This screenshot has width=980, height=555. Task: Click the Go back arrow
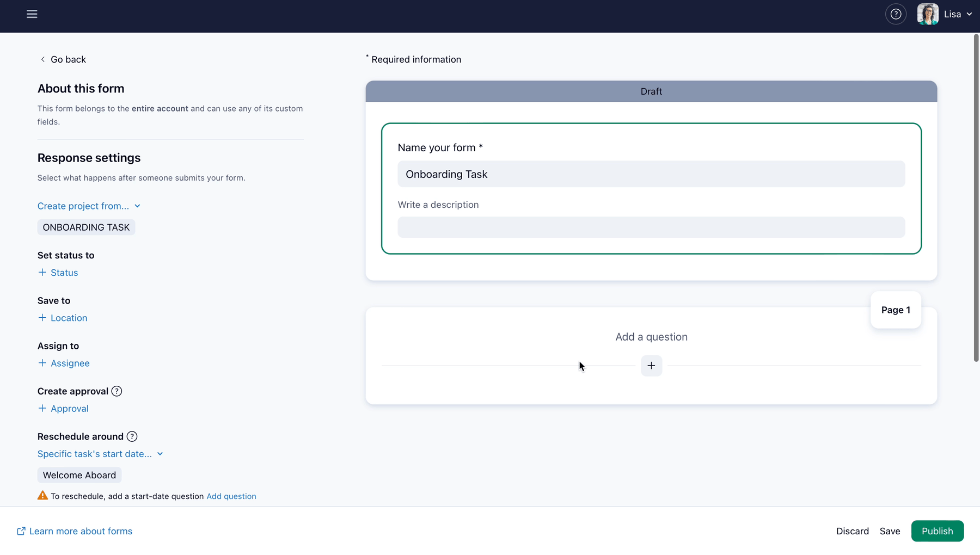43,59
